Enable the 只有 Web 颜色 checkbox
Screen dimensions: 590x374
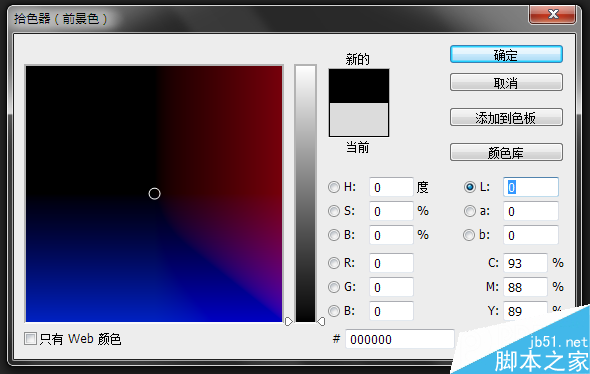click(x=30, y=339)
